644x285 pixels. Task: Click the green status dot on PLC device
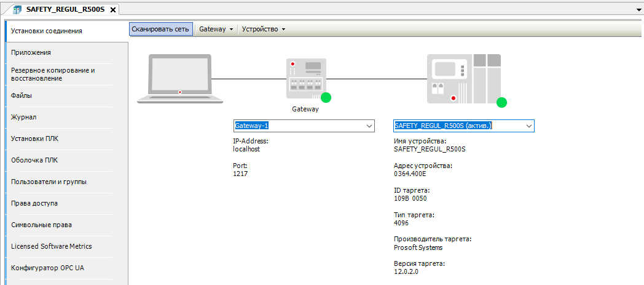click(x=501, y=102)
